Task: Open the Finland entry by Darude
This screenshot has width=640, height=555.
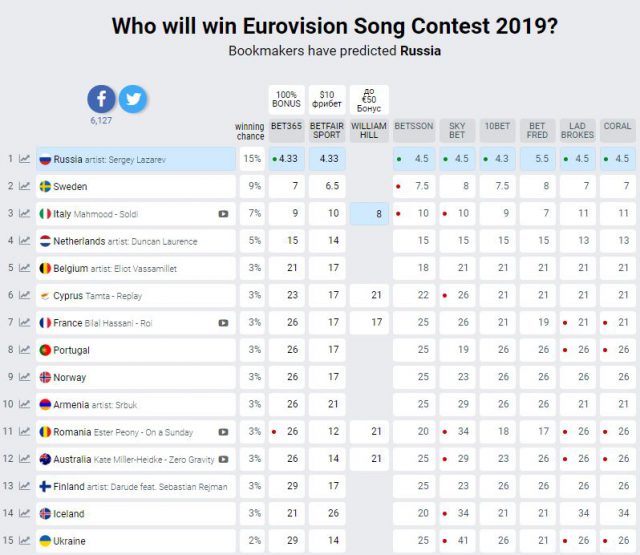Action: tap(134, 487)
